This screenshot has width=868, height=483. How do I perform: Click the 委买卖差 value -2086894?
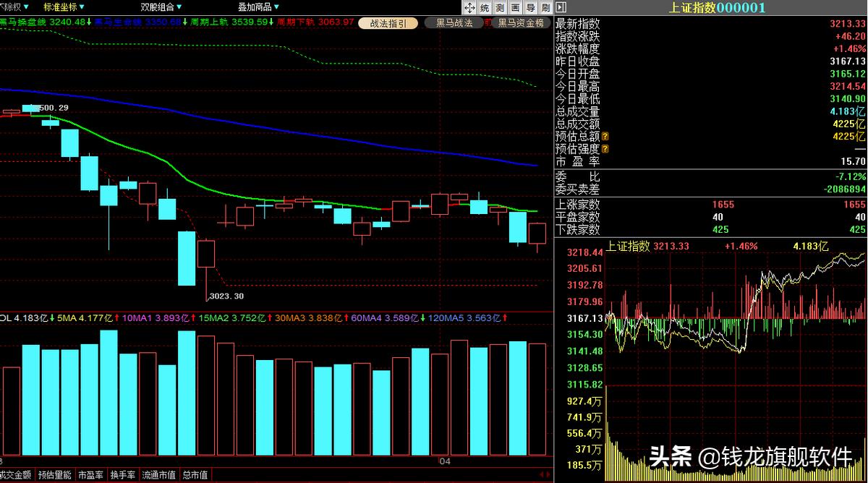pos(843,189)
